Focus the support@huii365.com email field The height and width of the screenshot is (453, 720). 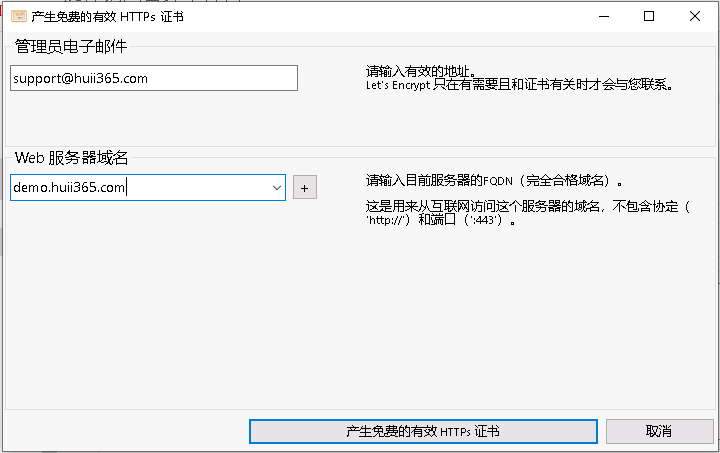tap(153, 78)
